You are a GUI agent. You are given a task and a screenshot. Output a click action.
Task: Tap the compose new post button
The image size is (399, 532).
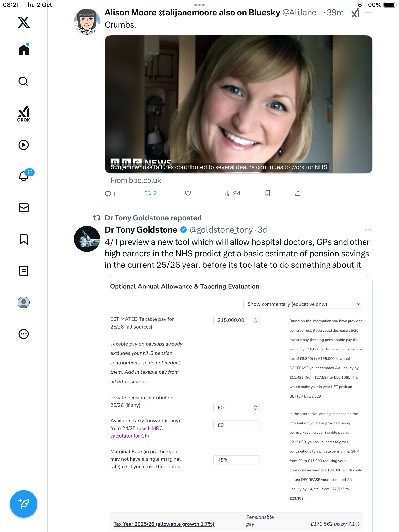click(24, 504)
